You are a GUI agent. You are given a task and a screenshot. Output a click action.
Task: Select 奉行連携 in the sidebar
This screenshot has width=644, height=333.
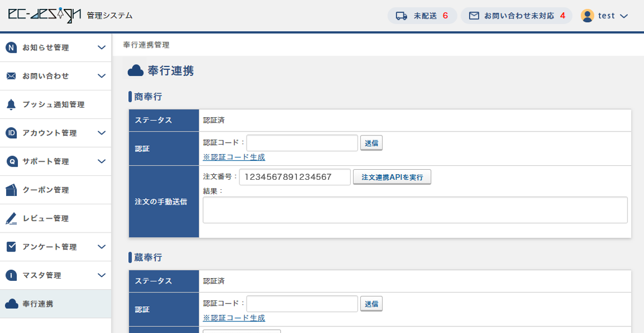pyautogui.click(x=56, y=304)
